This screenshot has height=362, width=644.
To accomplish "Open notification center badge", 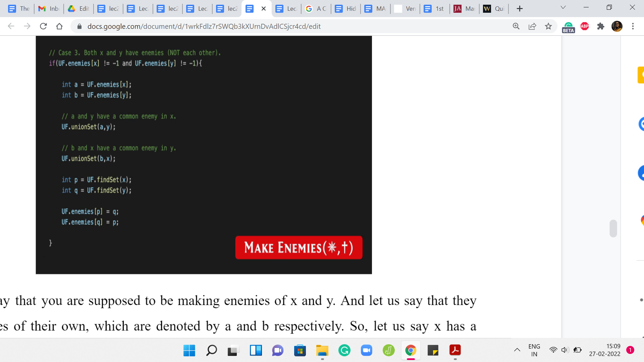I will (630, 350).
